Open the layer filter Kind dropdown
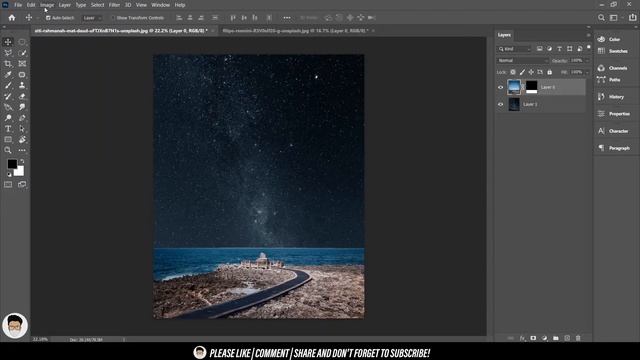Screen dimensions: 640x360 coord(515,49)
